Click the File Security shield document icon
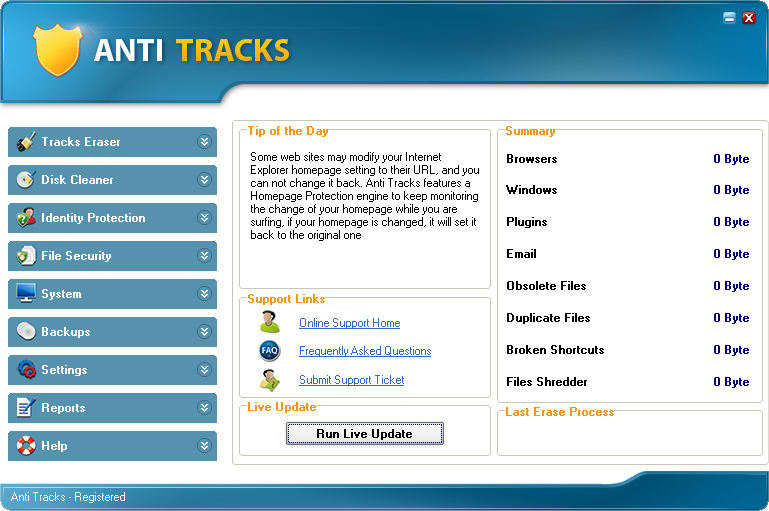This screenshot has width=769, height=511. coord(26,256)
